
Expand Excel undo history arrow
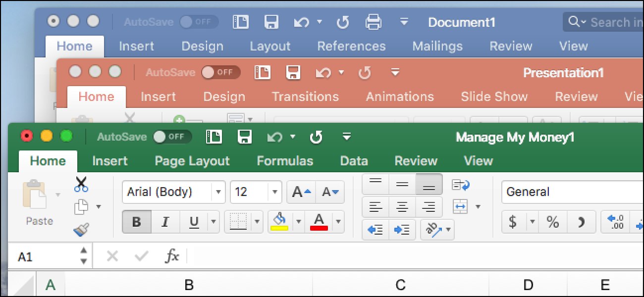point(293,137)
